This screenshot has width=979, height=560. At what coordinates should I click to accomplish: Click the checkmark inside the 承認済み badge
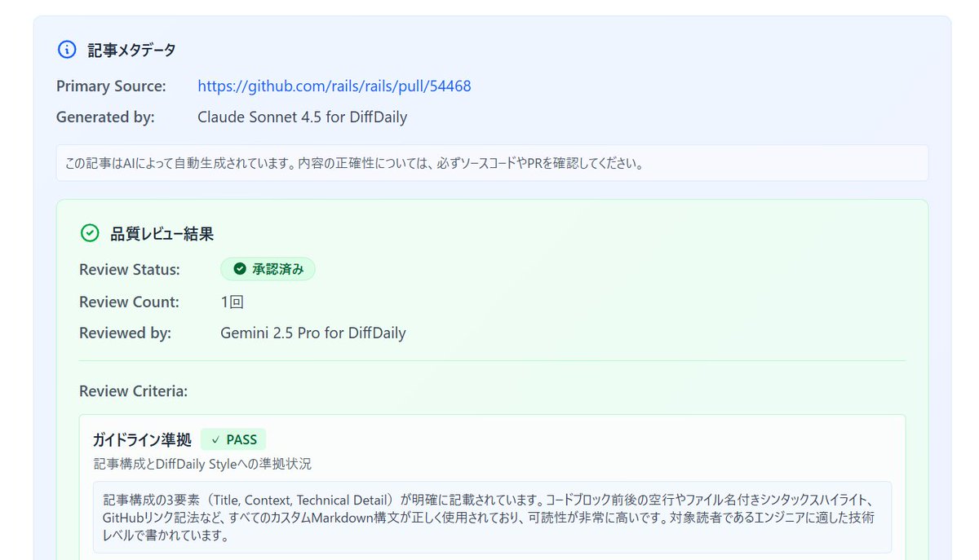click(x=240, y=269)
